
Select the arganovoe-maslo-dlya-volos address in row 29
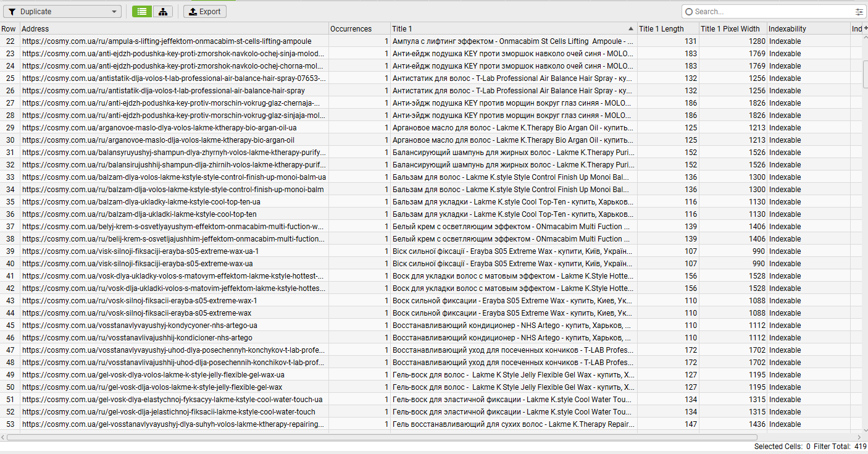(174, 128)
